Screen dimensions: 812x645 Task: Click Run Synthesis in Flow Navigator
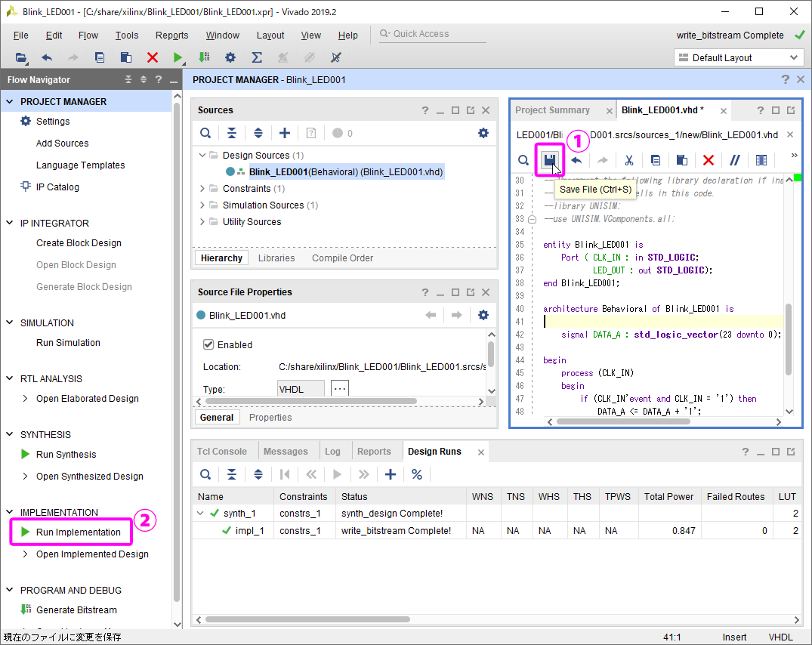[x=66, y=455]
